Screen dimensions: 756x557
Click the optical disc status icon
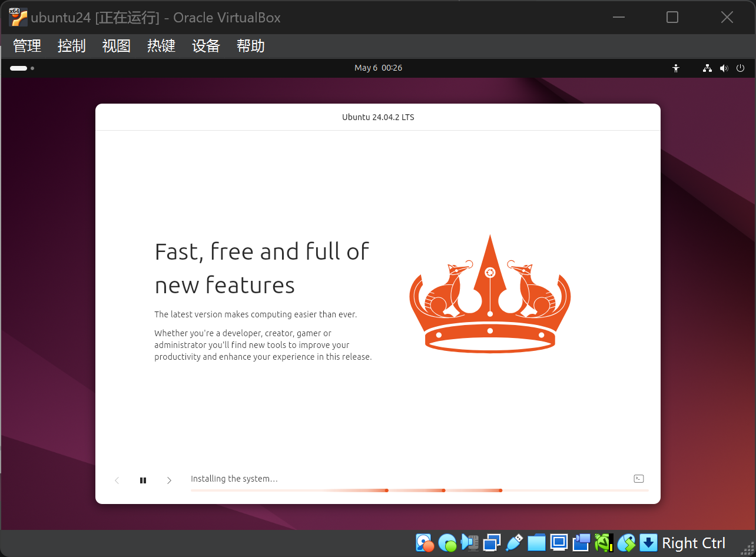[x=447, y=542]
